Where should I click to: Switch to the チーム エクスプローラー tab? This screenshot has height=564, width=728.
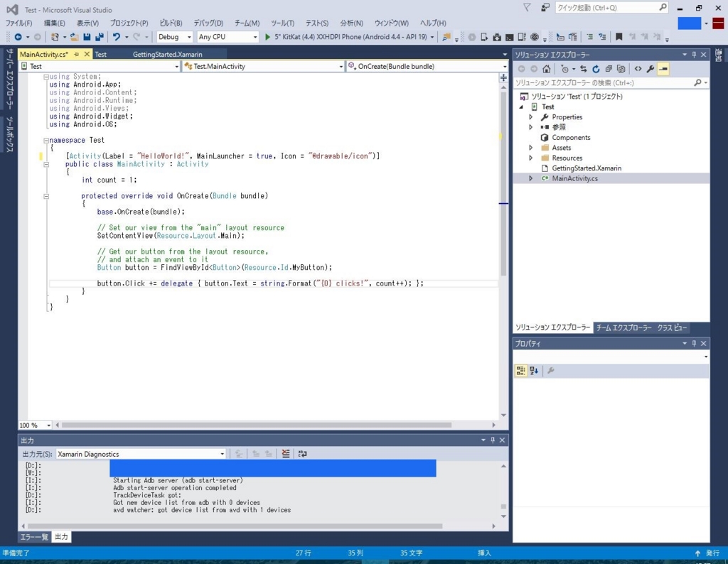pyautogui.click(x=623, y=327)
